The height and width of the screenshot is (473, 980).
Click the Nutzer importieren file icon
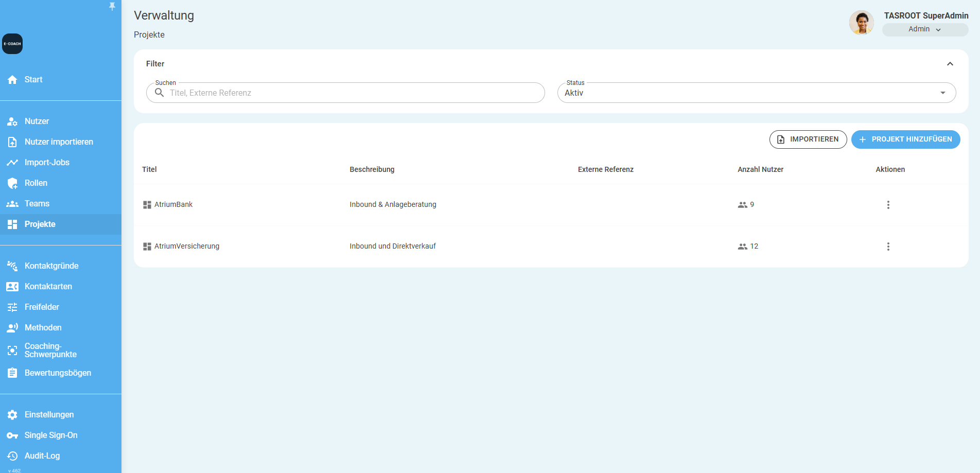click(x=12, y=142)
